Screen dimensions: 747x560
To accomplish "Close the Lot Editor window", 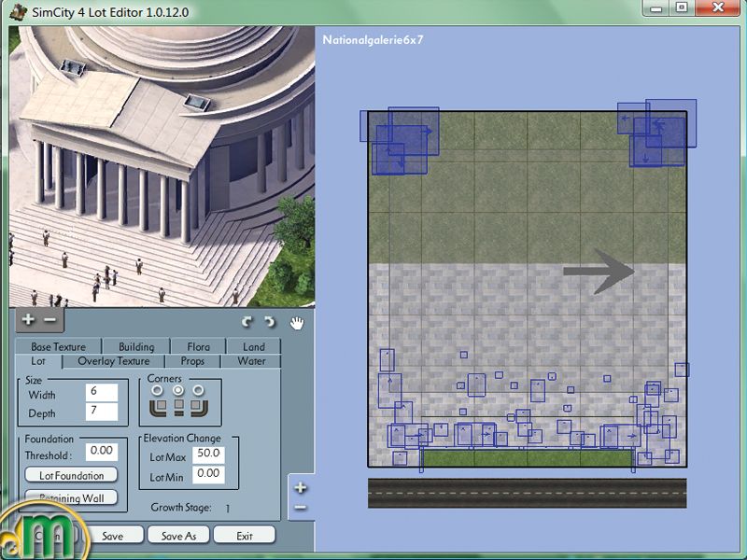I will pyautogui.click(x=717, y=7).
